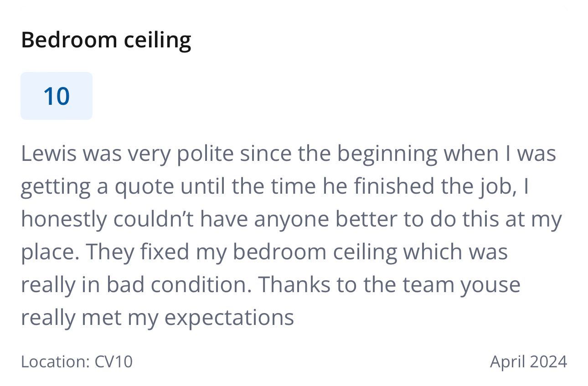Click the word "anyone" in the review
The width and height of the screenshot is (588, 386).
pos(292,219)
